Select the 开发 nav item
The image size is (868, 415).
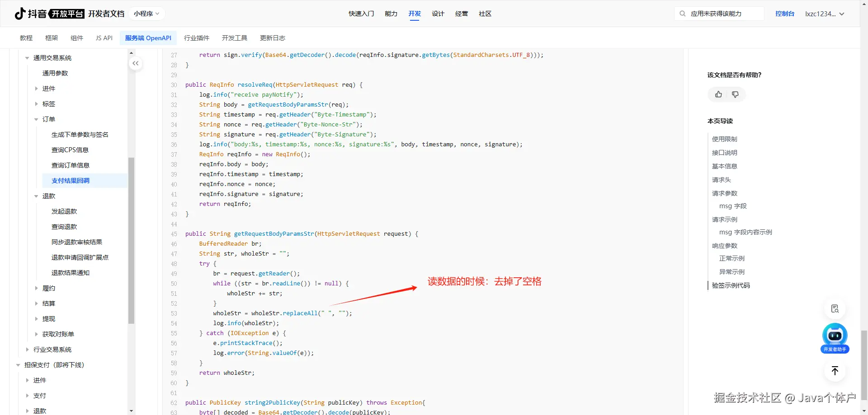[x=415, y=14]
